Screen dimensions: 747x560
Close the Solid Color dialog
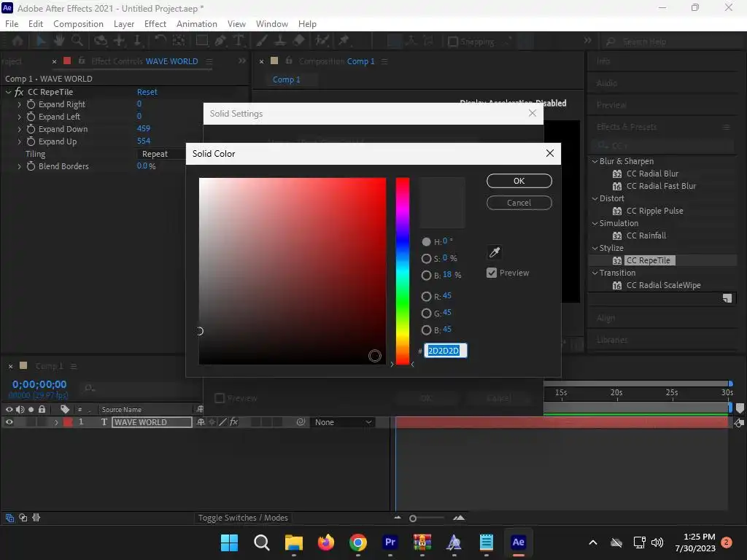[x=550, y=153]
